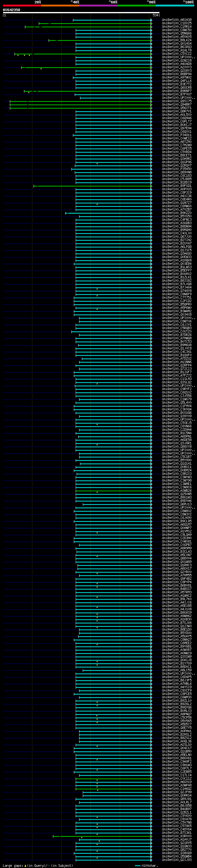Open hit UniRef100_C8N6F9

click(177, 294)
